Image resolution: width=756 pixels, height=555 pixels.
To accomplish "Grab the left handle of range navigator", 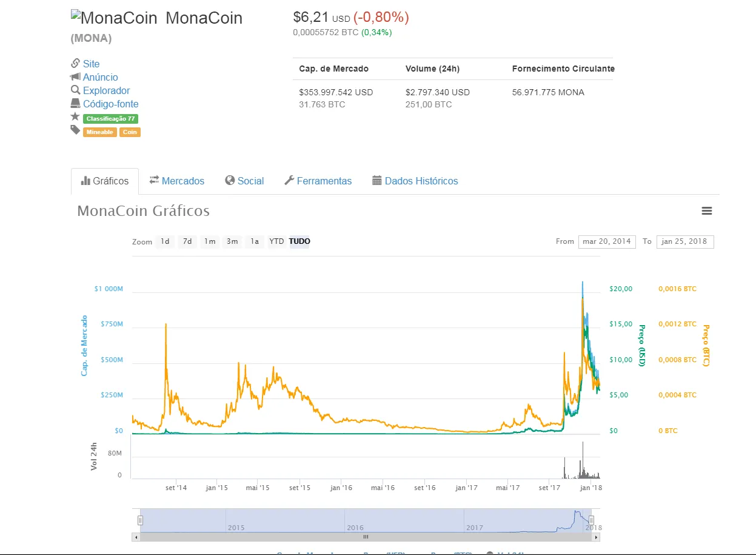I will tap(140, 520).
